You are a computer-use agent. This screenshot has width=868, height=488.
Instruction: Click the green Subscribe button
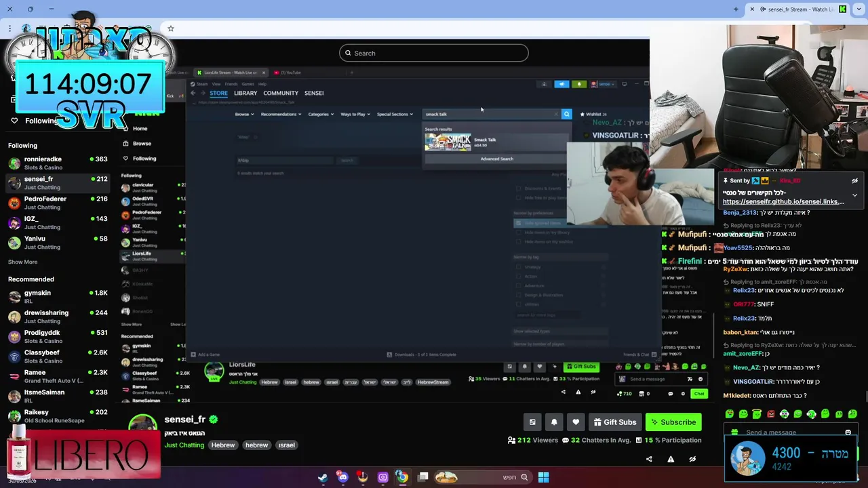coord(673,422)
